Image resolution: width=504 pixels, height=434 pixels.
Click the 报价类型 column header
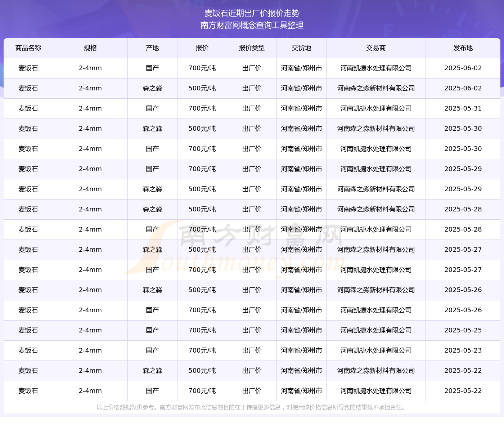point(252,48)
